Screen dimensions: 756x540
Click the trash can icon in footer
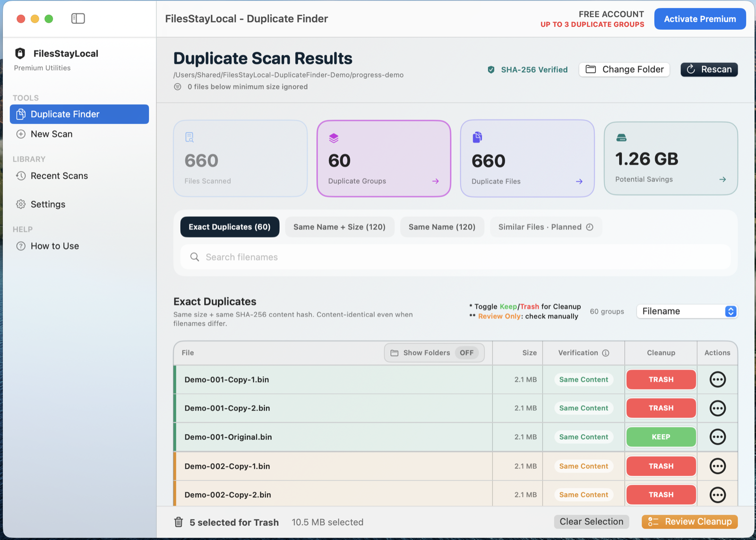pyautogui.click(x=179, y=522)
